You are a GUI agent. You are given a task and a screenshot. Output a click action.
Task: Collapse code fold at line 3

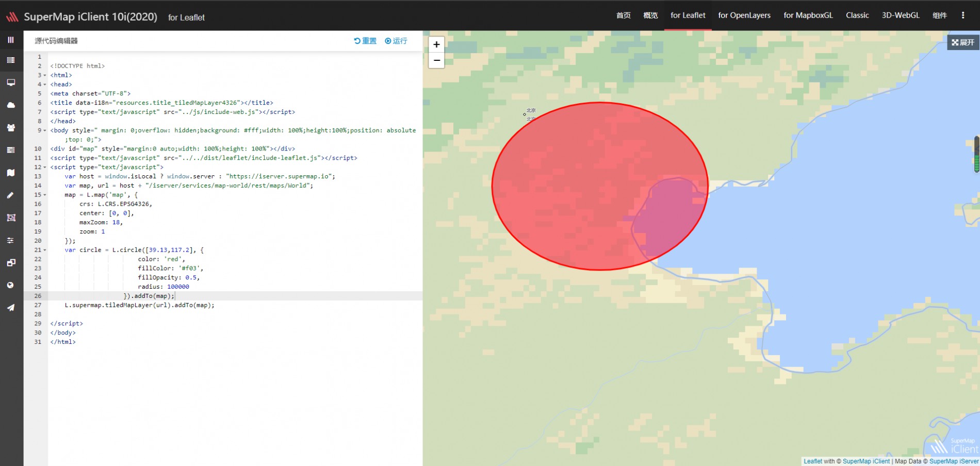pyautogui.click(x=45, y=75)
